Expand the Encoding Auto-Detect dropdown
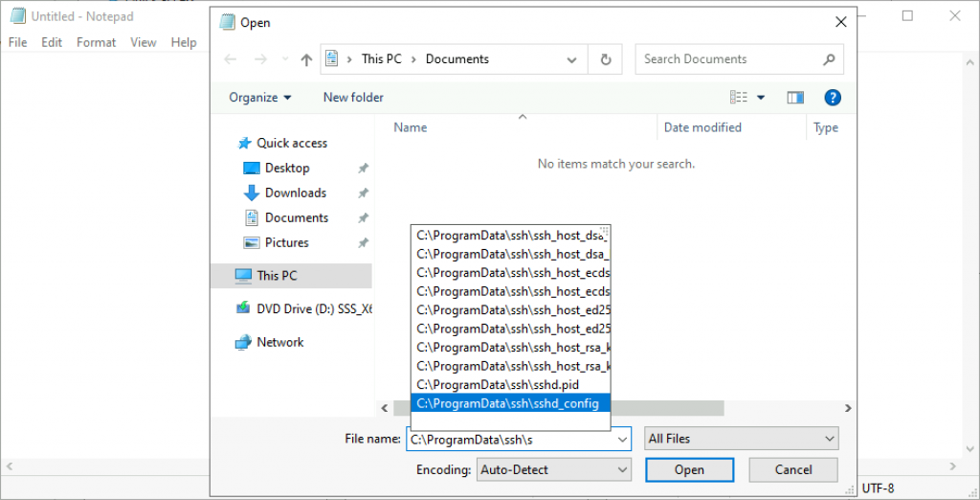This screenshot has height=500, width=980. point(554,469)
